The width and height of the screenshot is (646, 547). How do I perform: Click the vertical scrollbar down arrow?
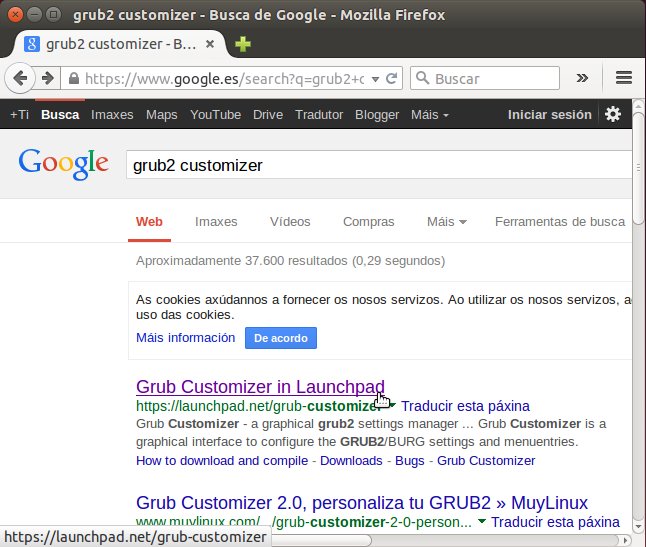(x=638, y=526)
